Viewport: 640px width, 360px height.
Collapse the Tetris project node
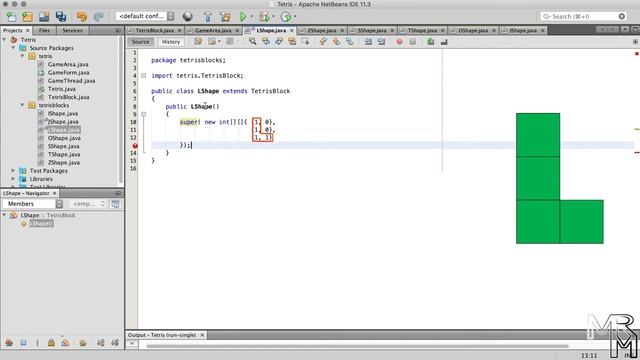pyautogui.click(x=4, y=40)
